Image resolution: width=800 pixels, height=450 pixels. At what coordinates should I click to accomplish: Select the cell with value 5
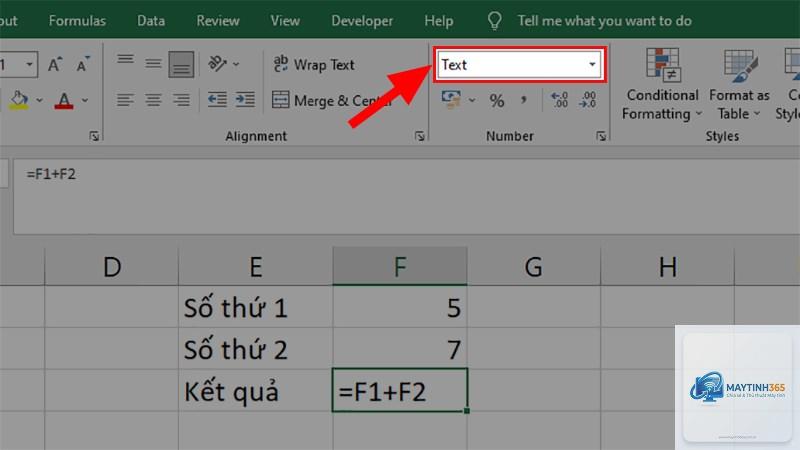coord(400,307)
